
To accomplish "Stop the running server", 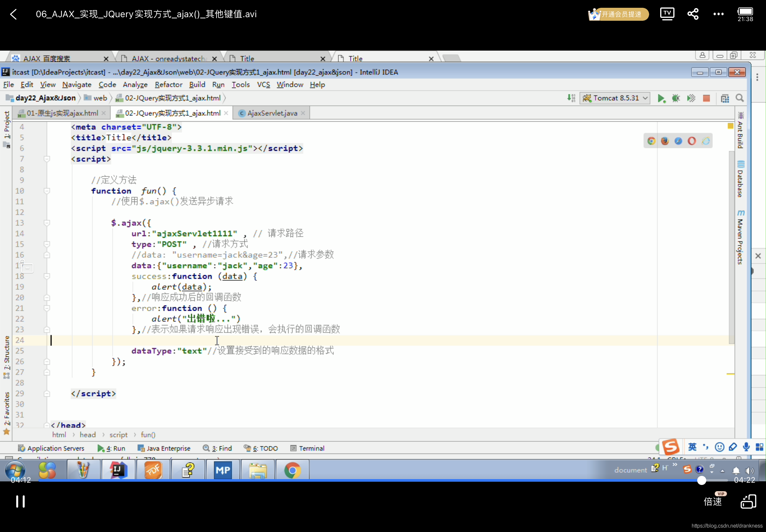I will (706, 98).
